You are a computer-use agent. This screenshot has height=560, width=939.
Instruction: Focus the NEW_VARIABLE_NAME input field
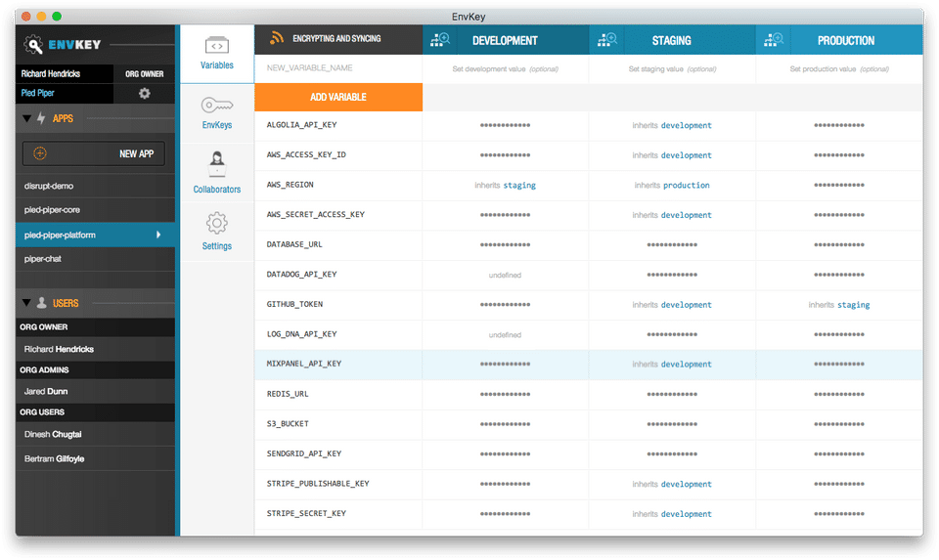(x=338, y=68)
